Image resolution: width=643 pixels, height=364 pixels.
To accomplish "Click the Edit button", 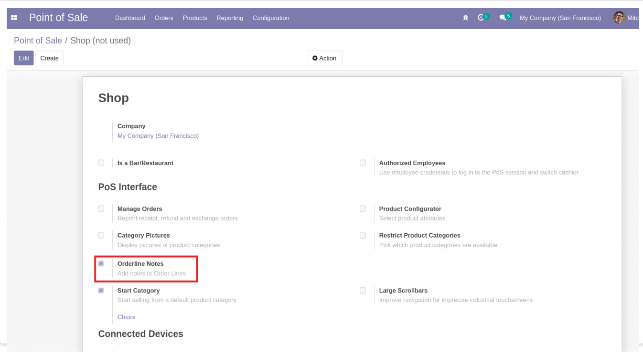I will [x=24, y=58].
